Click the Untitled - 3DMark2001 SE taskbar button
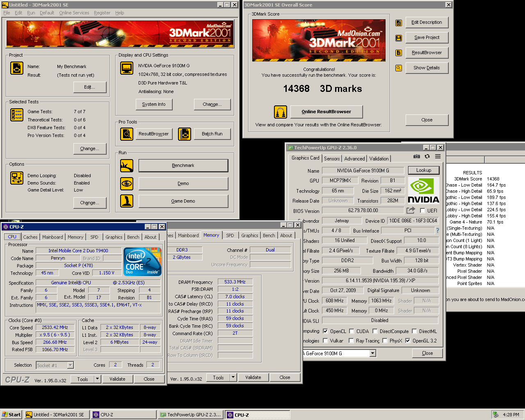The width and height of the screenshot is (525, 420). point(57,415)
